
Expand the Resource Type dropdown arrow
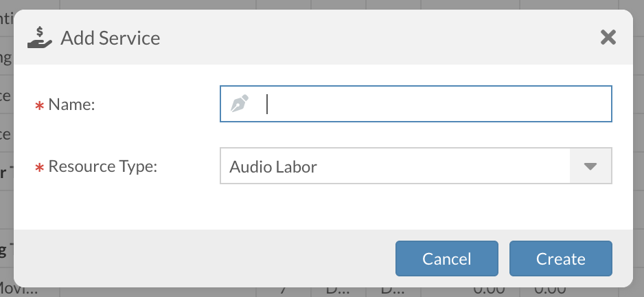(590, 166)
